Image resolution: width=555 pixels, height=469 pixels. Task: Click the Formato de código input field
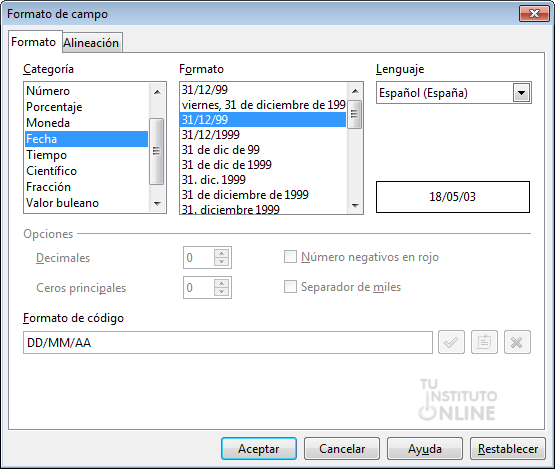click(x=228, y=342)
